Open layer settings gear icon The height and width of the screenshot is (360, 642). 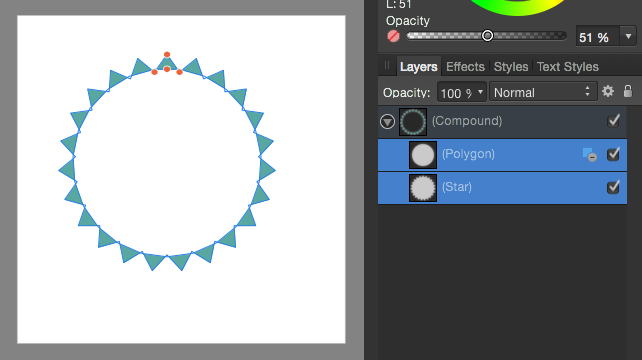click(x=608, y=91)
